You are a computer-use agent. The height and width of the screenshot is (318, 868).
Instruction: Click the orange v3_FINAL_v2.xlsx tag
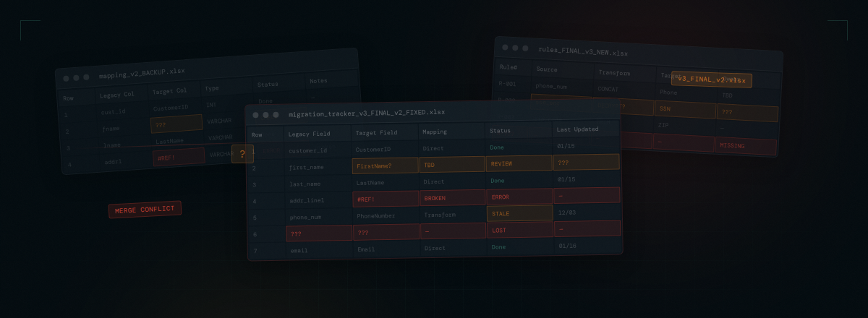(711, 79)
